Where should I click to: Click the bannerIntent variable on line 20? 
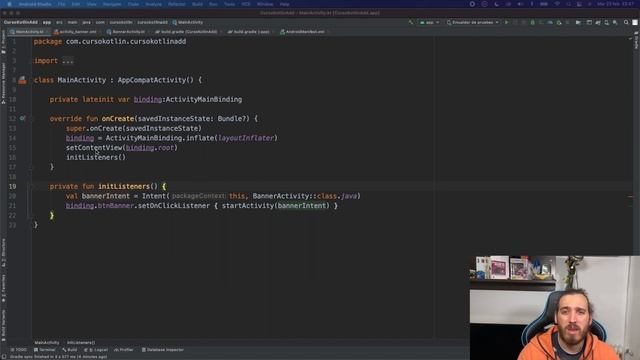[x=105, y=196]
